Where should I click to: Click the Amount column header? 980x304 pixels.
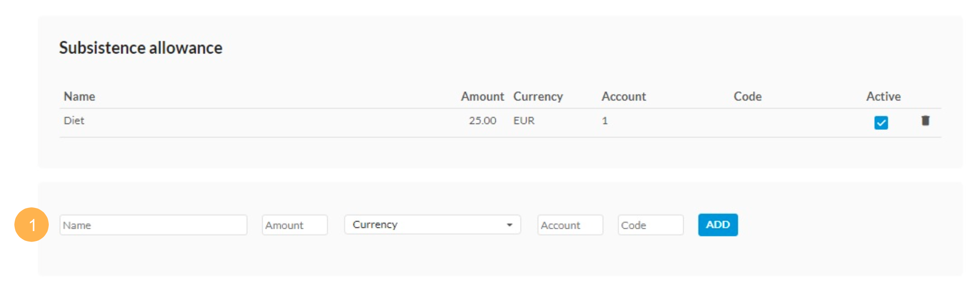[x=482, y=97]
